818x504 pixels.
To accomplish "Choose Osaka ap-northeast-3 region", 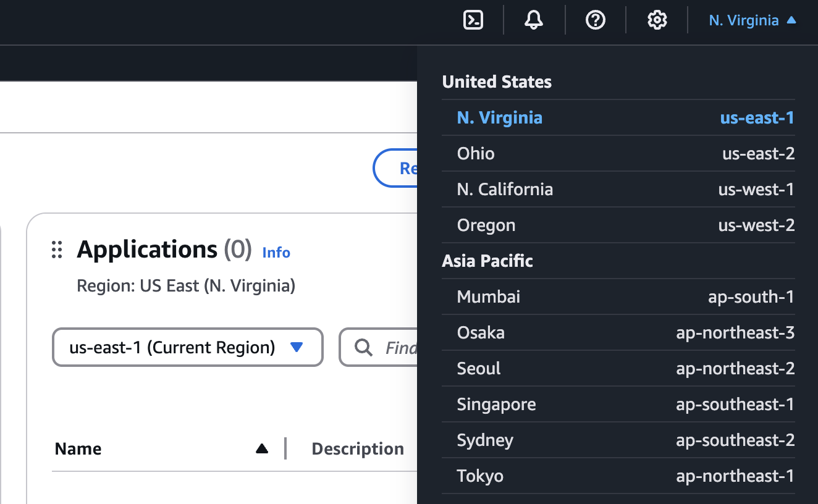I will pos(618,333).
